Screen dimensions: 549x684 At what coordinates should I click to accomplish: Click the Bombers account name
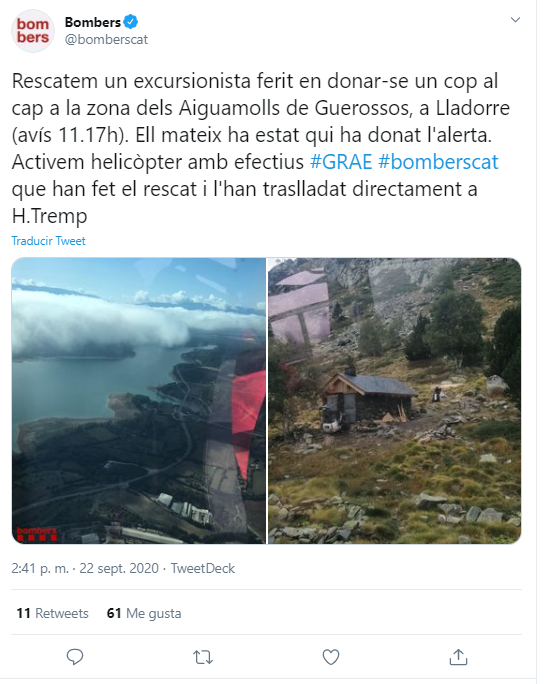[x=92, y=22]
